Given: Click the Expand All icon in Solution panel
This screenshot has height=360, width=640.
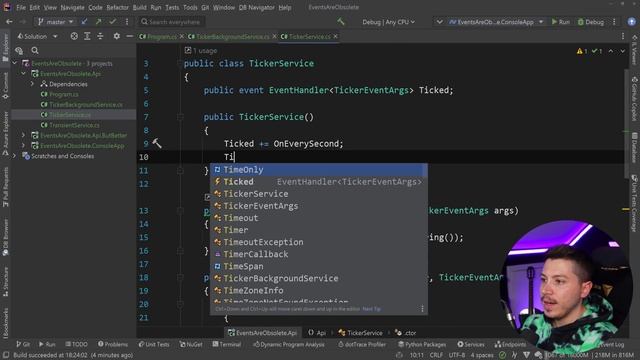Looking at the screenshot, I should click(87, 36).
